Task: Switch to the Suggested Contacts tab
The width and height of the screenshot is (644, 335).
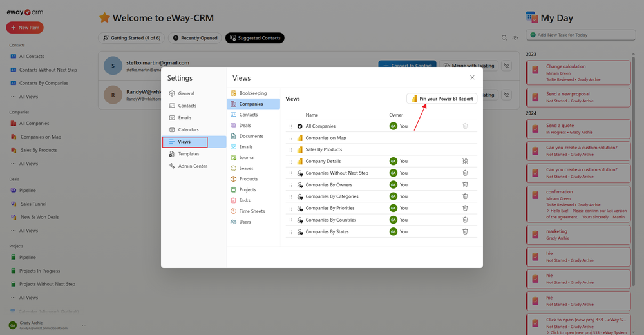Action: coord(254,38)
